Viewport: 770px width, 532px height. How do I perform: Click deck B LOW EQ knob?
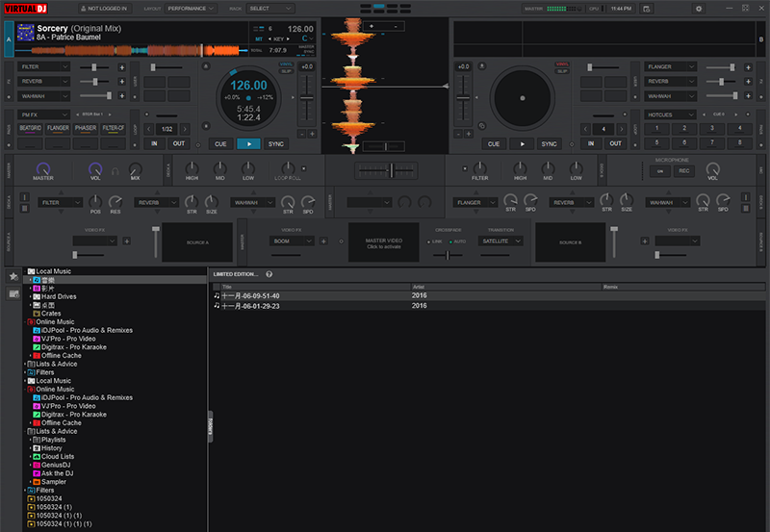pos(576,168)
